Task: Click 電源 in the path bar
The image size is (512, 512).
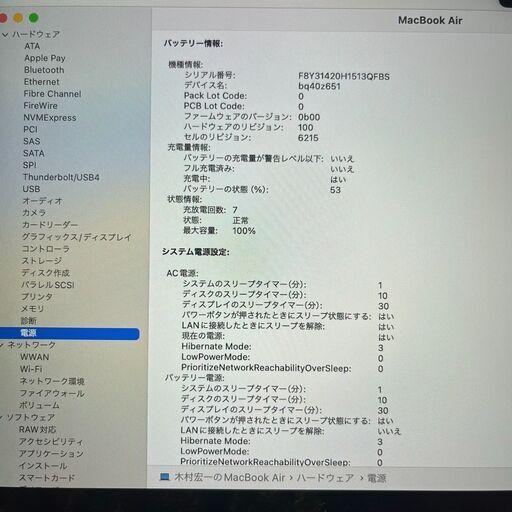Action: tap(377, 478)
